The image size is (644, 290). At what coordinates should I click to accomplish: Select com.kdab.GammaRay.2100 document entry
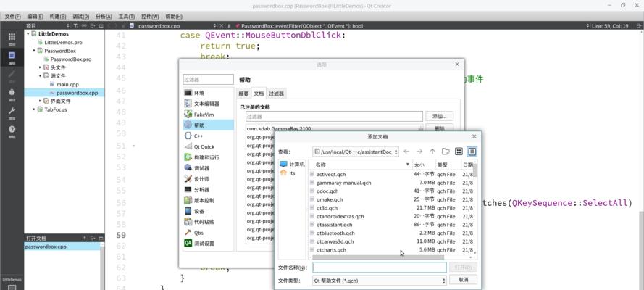279,129
